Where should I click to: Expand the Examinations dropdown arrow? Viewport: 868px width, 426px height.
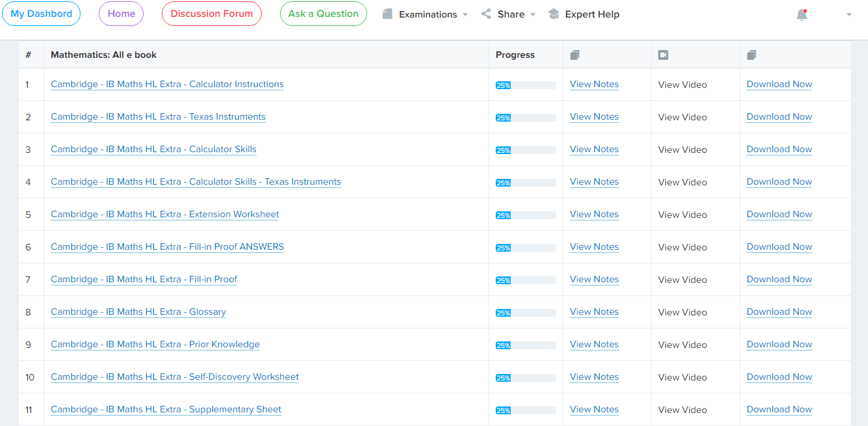pyautogui.click(x=465, y=14)
